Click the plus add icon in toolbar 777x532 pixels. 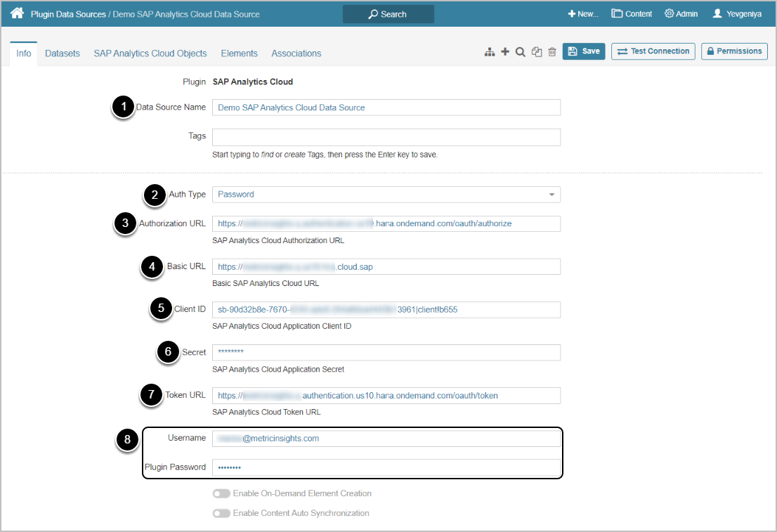(x=505, y=51)
